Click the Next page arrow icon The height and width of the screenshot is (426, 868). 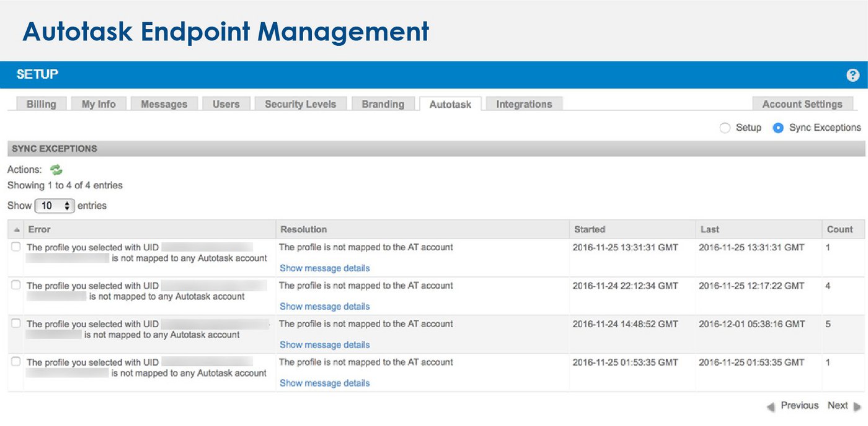(857, 407)
